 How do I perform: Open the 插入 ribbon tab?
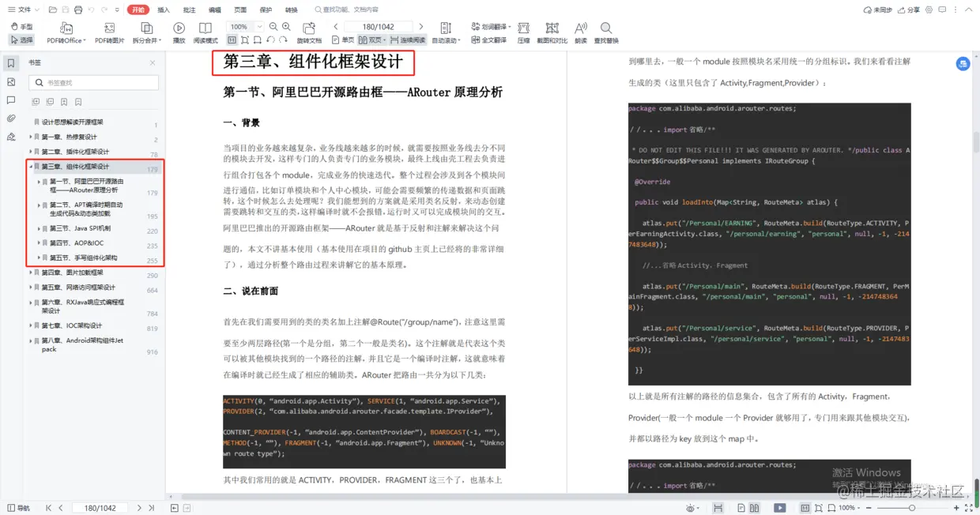click(x=164, y=9)
